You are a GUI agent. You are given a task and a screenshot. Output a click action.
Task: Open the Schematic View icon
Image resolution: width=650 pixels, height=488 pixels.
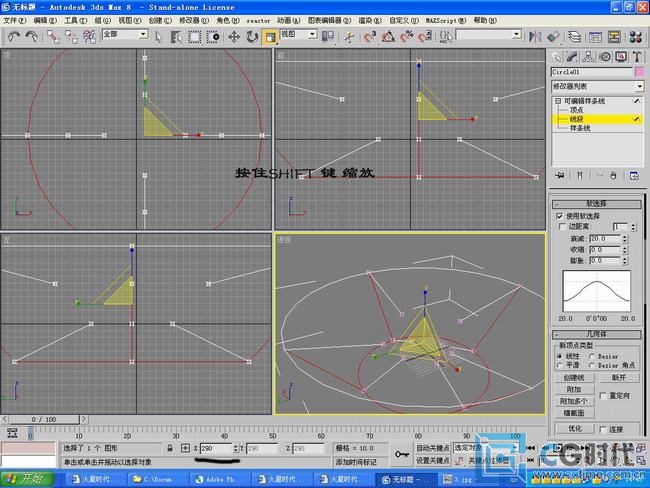(614, 37)
